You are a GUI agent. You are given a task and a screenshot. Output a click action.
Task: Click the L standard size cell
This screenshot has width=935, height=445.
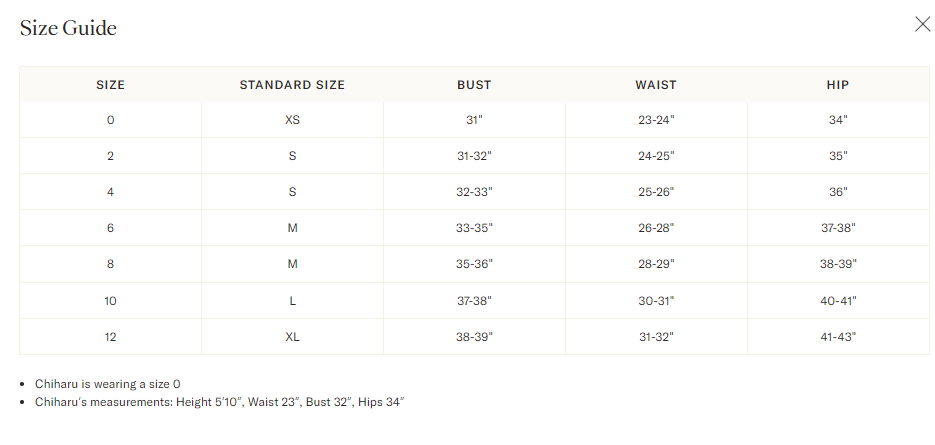(x=292, y=301)
